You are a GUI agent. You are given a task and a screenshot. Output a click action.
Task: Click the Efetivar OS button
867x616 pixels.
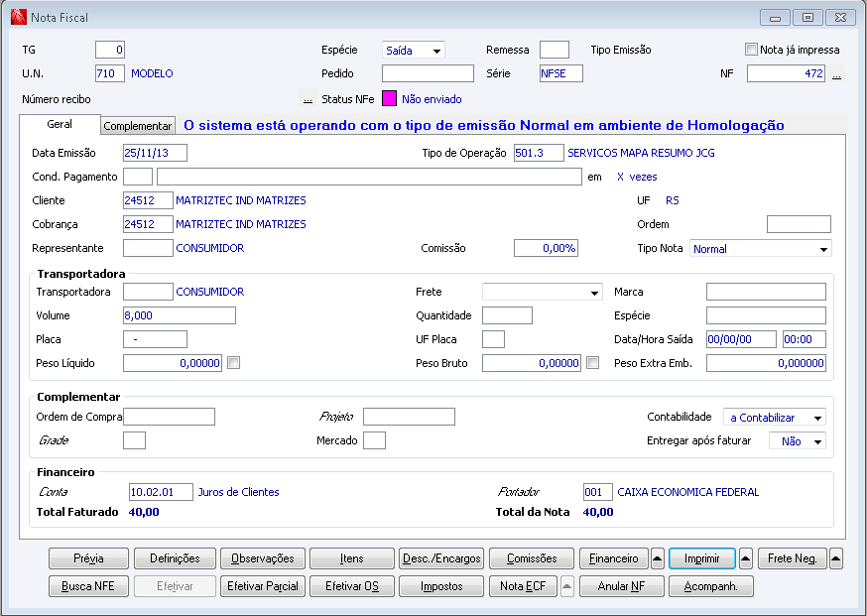click(352, 586)
